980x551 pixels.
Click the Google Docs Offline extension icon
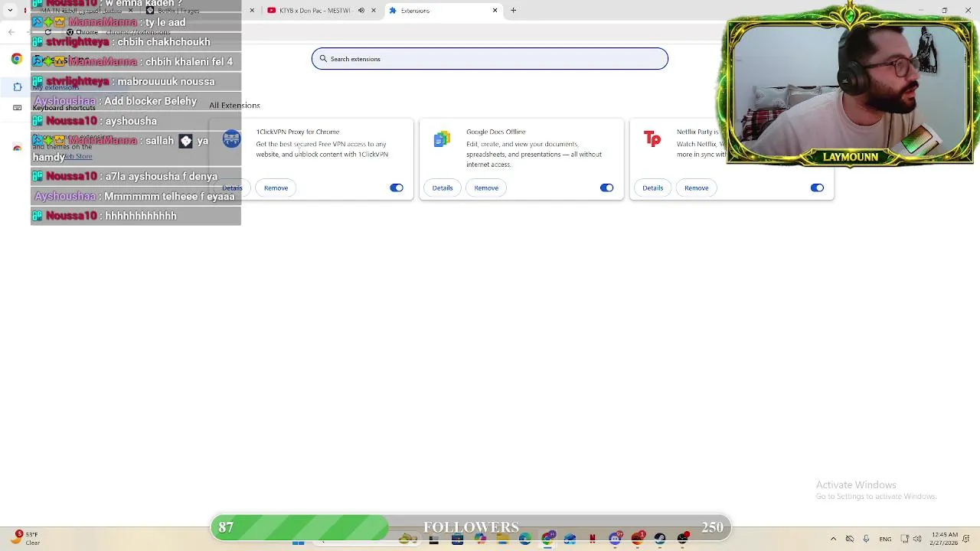tap(442, 139)
